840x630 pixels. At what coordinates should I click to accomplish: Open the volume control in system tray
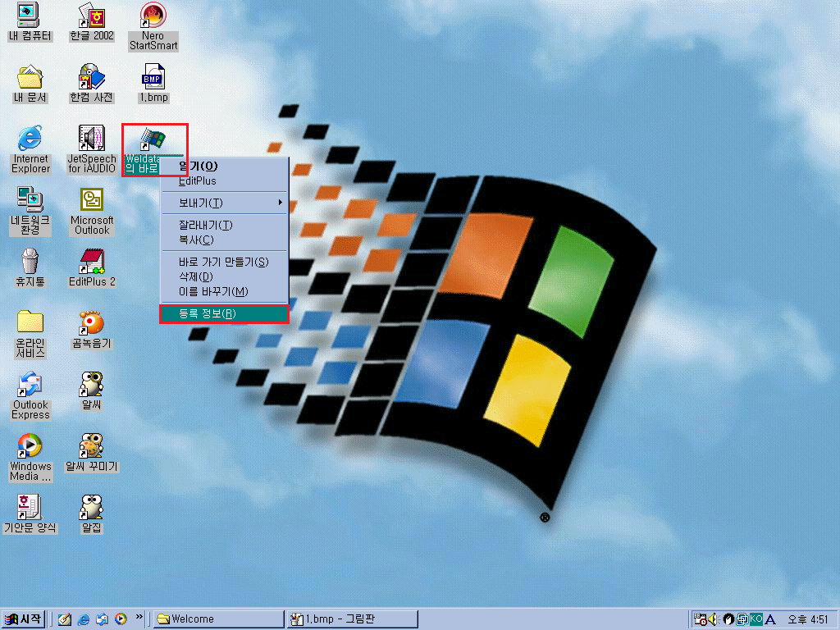tap(712, 619)
